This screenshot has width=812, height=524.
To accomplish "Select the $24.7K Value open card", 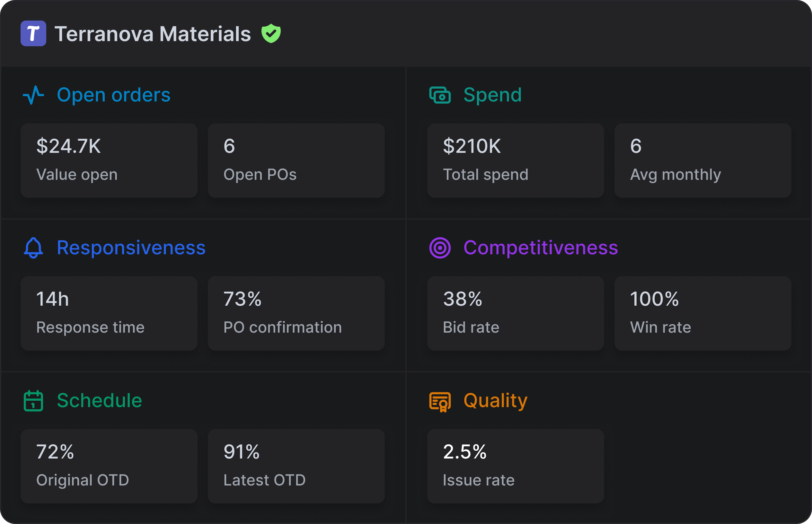I will [x=109, y=161].
